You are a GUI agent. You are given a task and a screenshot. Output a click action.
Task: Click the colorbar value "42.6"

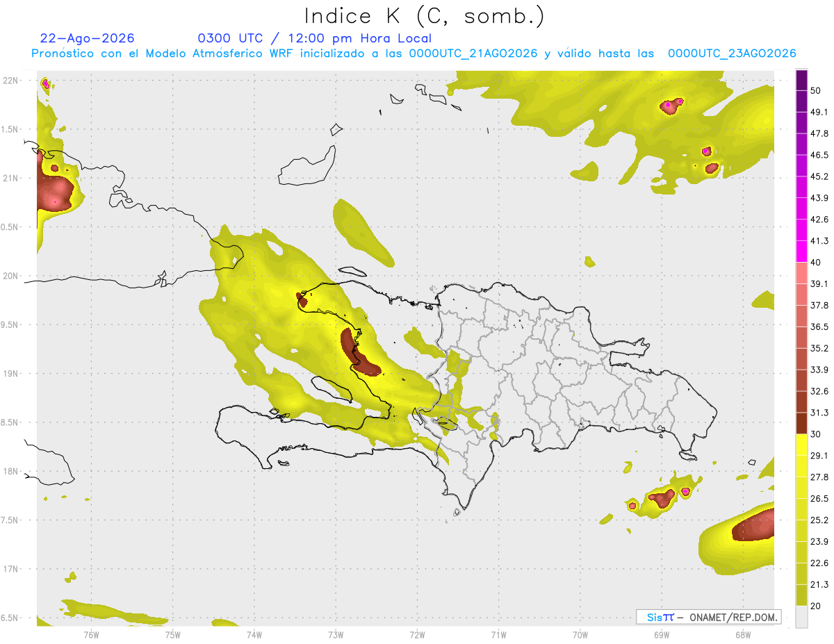point(819,220)
